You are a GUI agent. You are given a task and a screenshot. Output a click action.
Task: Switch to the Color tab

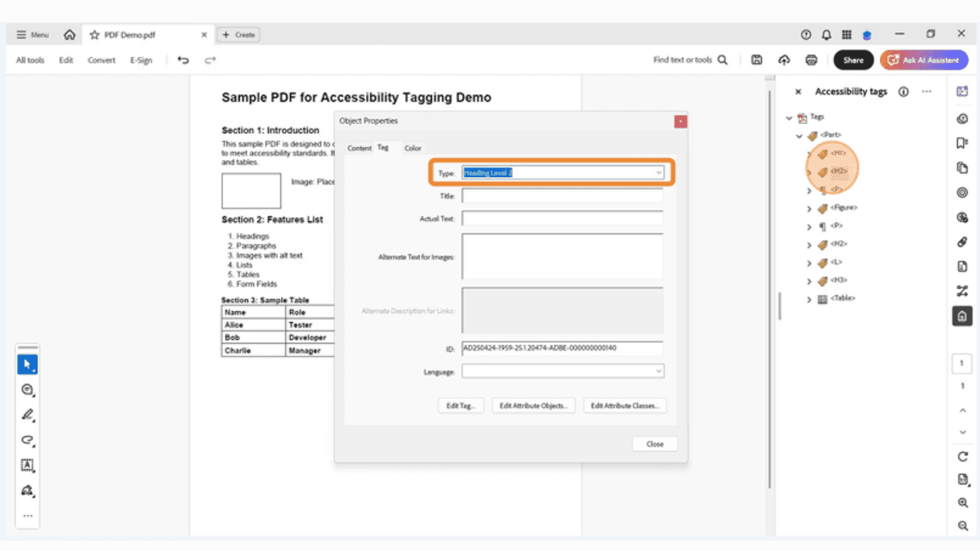[x=412, y=148]
